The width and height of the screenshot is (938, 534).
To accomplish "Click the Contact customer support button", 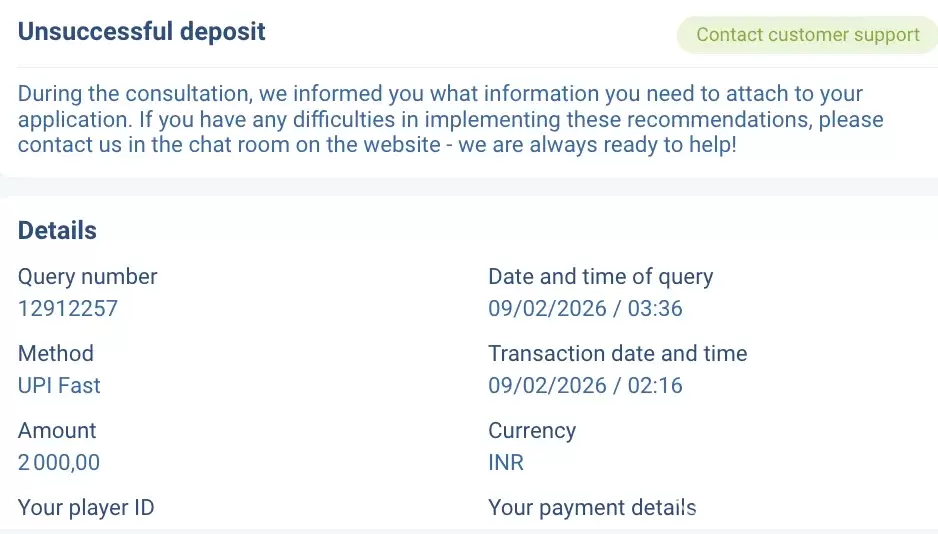I will (807, 35).
